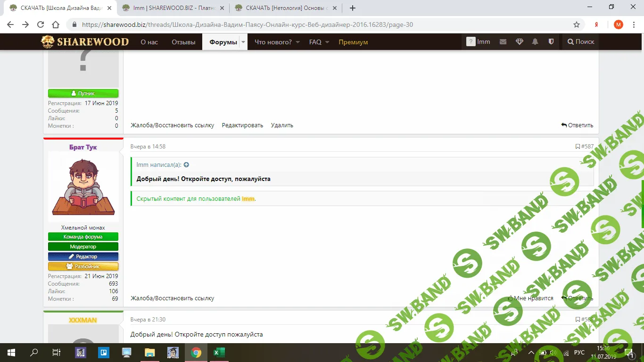Click the Chrome taskbar icon
Image resolution: width=644 pixels, height=362 pixels.
click(196, 353)
